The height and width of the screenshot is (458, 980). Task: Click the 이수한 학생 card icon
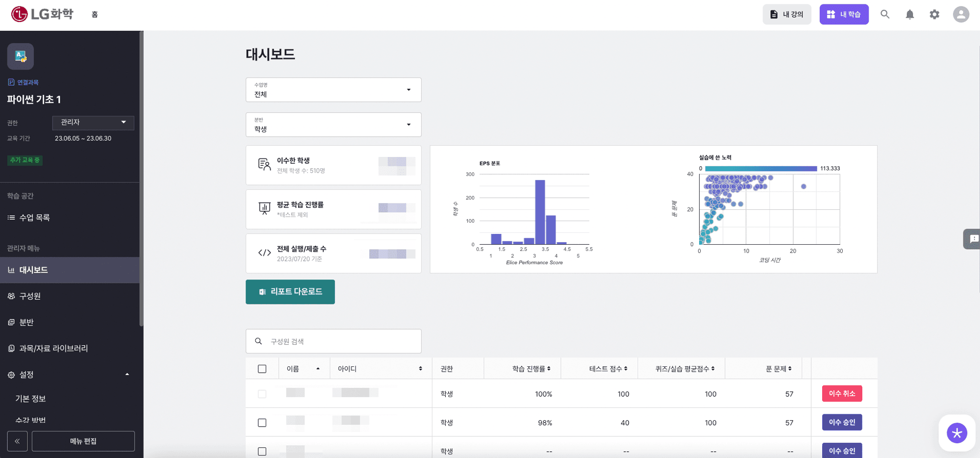264,165
